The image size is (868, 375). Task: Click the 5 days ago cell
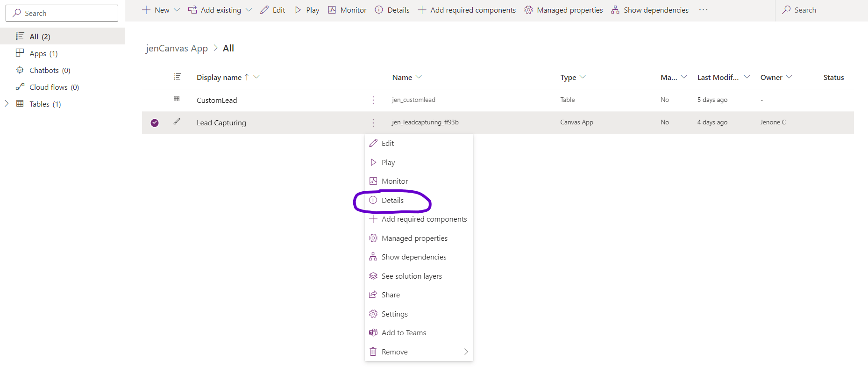click(712, 100)
